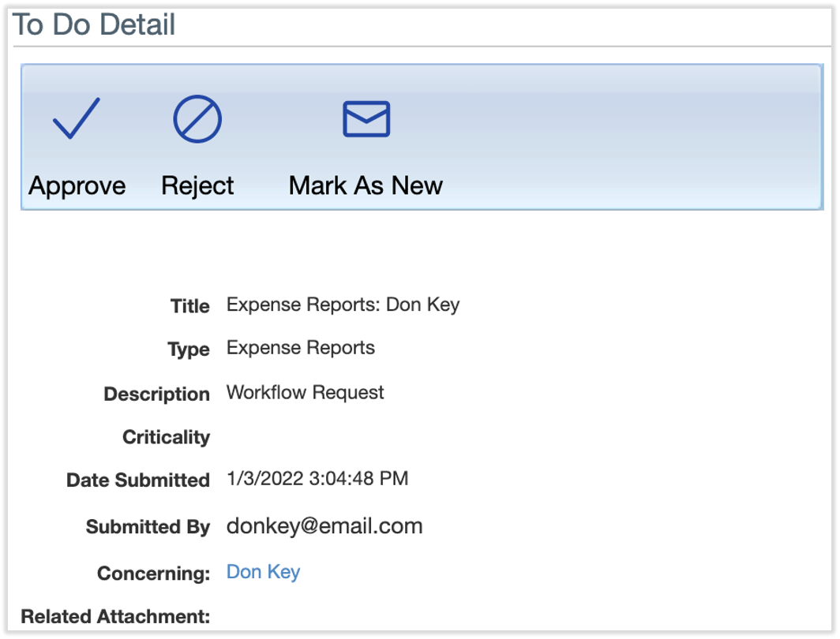Click the Criticality field label
The image size is (840, 639).
click(x=166, y=437)
